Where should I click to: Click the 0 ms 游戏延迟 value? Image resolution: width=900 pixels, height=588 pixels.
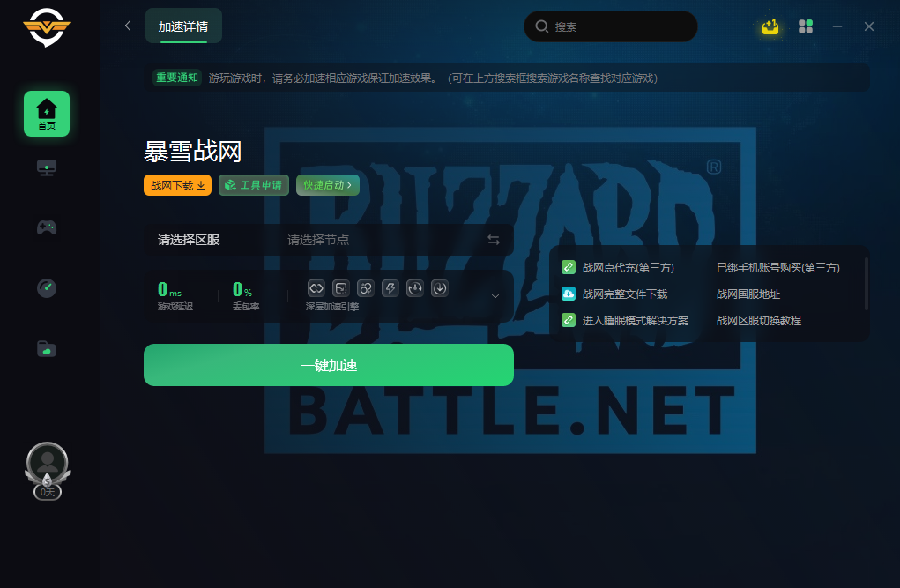170,289
